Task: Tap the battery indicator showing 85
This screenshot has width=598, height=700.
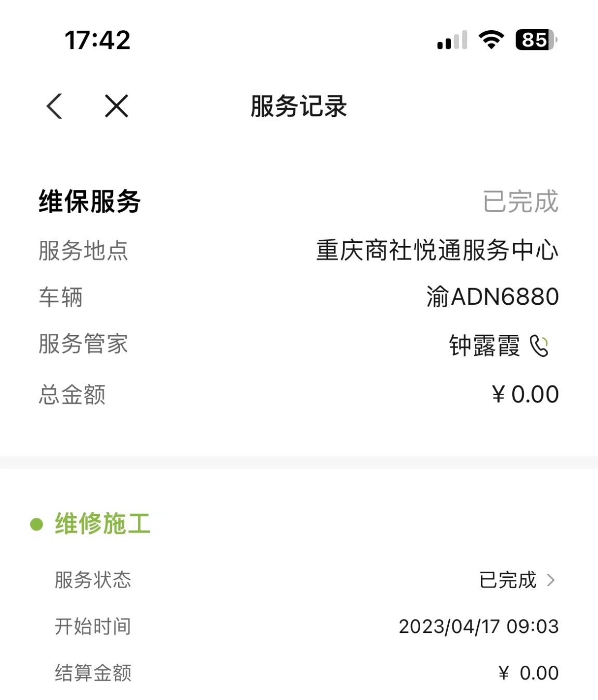Action: tap(536, 40)
